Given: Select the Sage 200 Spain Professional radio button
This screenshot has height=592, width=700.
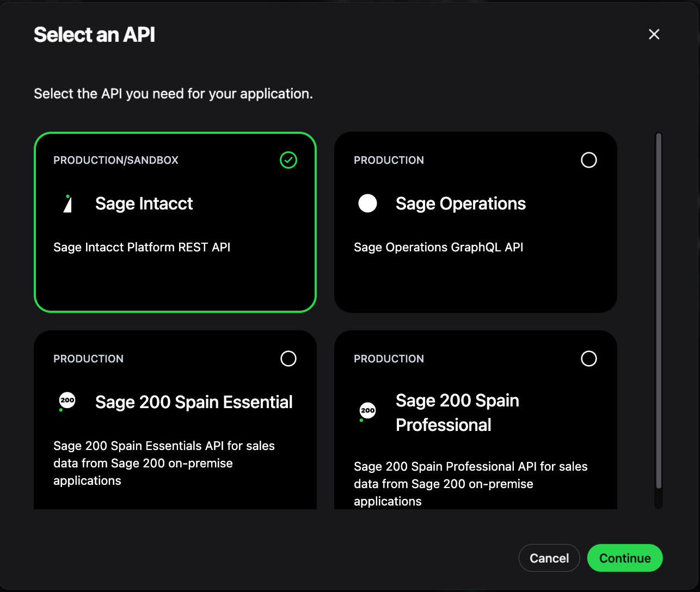Looking at the screenshot, I should [589, 359].
